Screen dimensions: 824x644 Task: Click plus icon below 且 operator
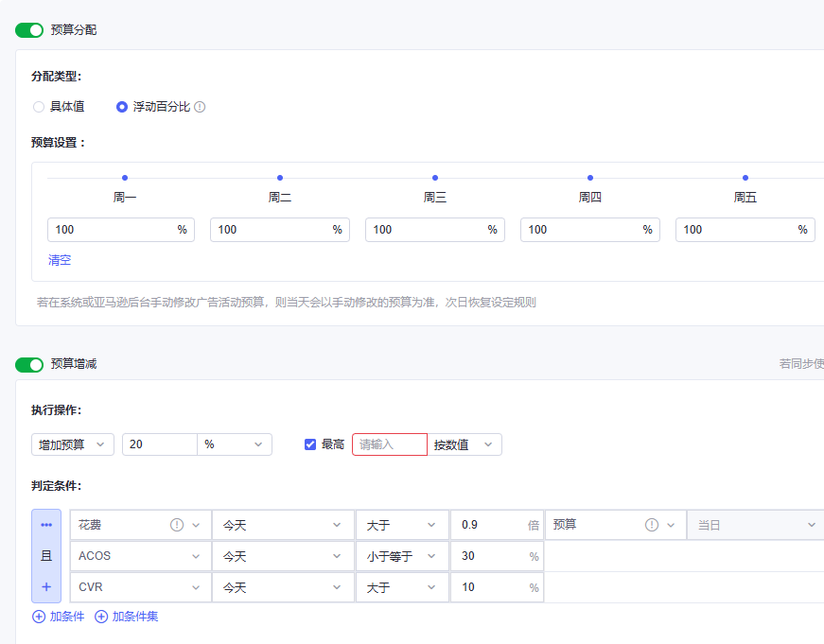(46, 587)
